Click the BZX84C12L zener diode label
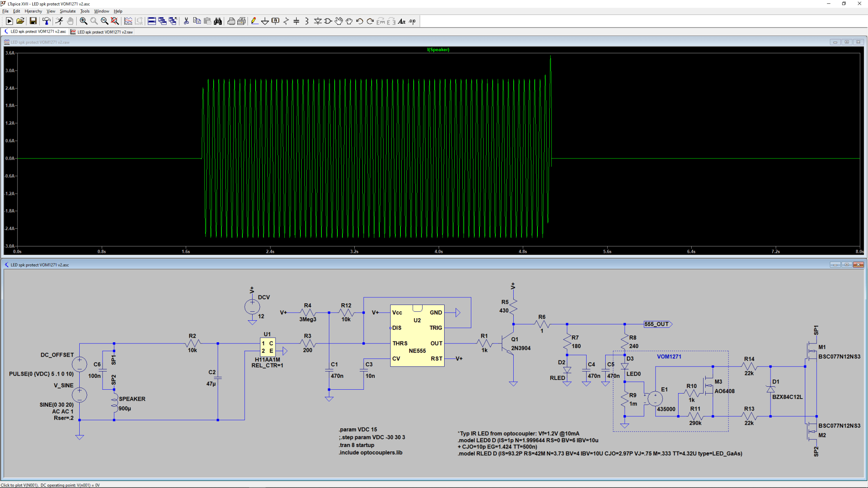Screen dimensions: 868x488 [787, 397]
